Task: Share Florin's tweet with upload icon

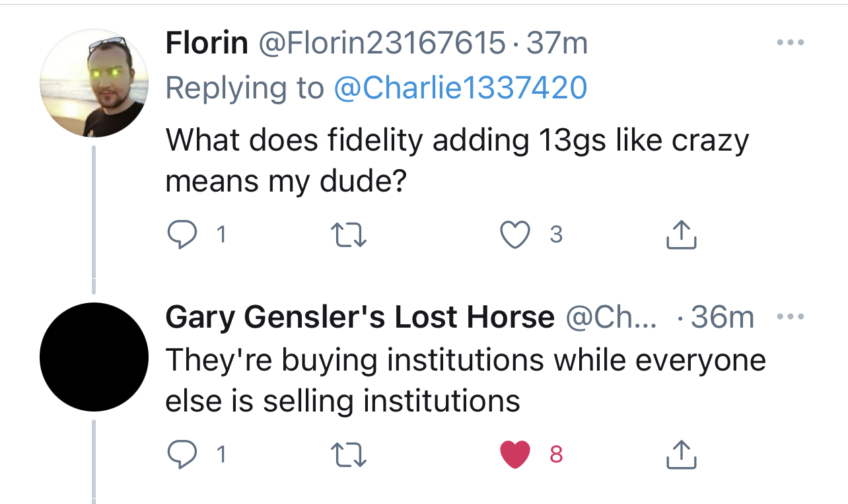Action: pos(682,234)
